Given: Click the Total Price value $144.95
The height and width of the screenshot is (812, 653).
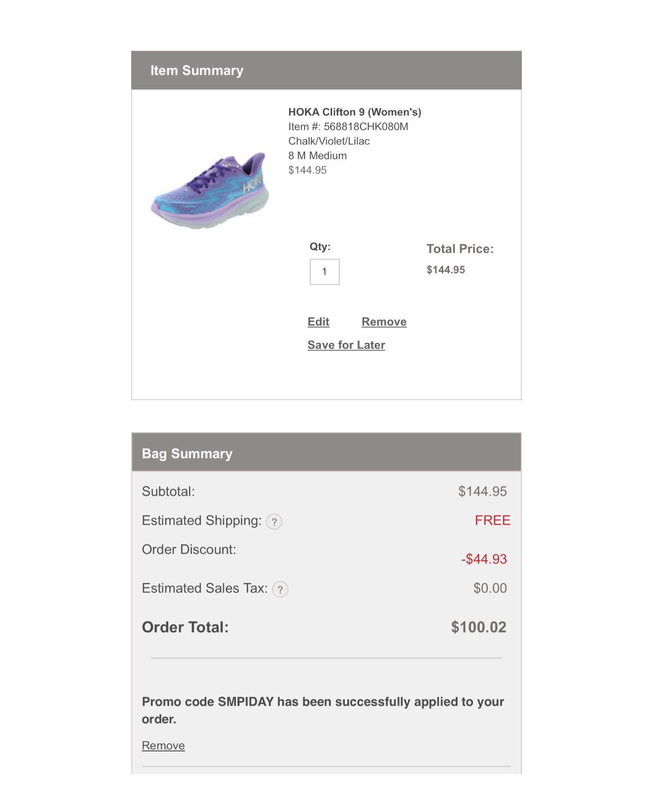Looking at the screenshot, I should pyautogui.click(x=447, y=270).
